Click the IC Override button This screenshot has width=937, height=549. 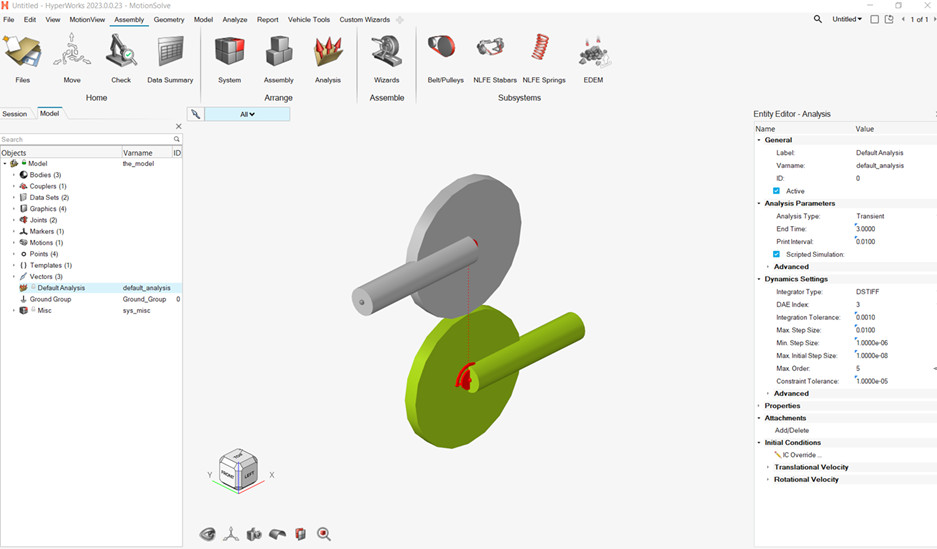click(x=798, y=455)
